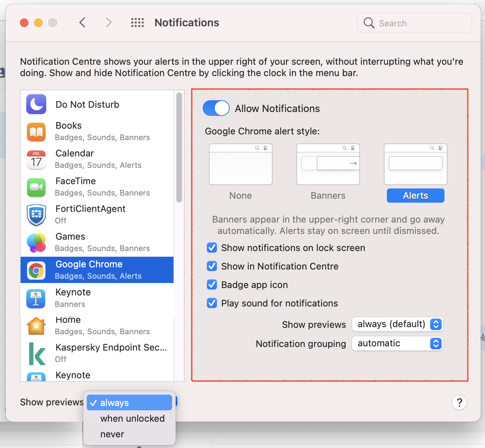Select the Calendar row text
The width and height of the screenshot is (485, 448).
click(x=98, y=159)
